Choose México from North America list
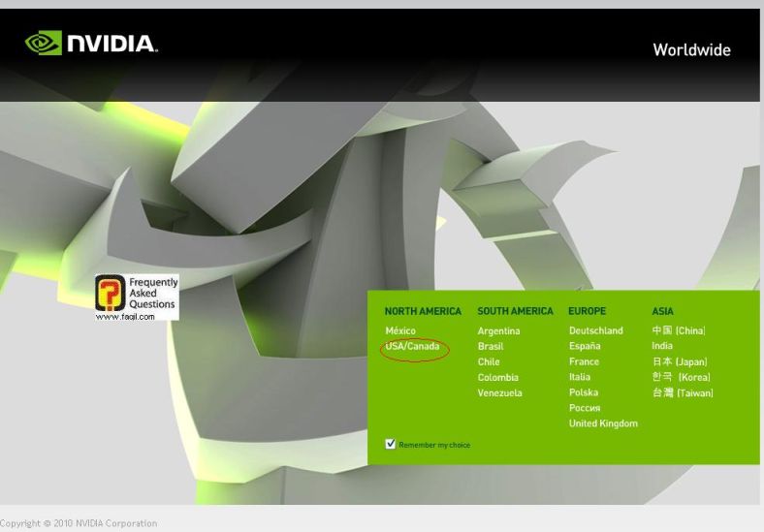Image resolution: width=764 pixels, height=532 pixels. pos(399,330)
